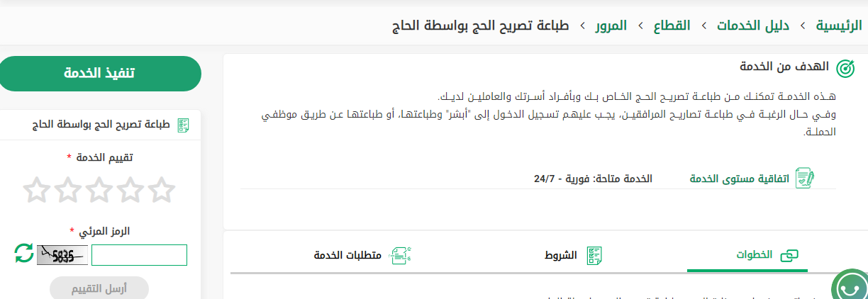
Task: Click the icon next to الخطوات tab
Action: point(789,256)
